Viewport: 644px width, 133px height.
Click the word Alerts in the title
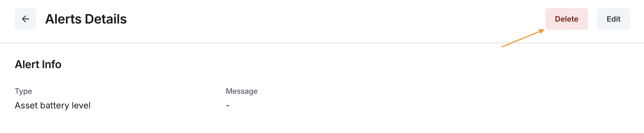pyautogui.click(x=63, y=19)
